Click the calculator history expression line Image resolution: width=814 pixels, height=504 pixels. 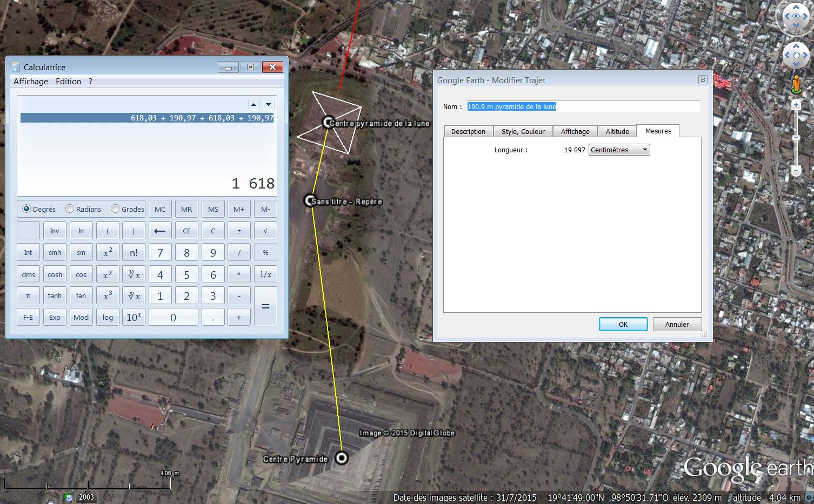click(147, 118)
